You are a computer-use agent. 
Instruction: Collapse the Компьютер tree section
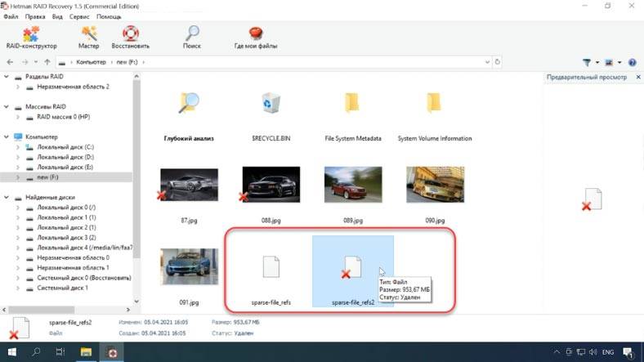pos(7,136)
